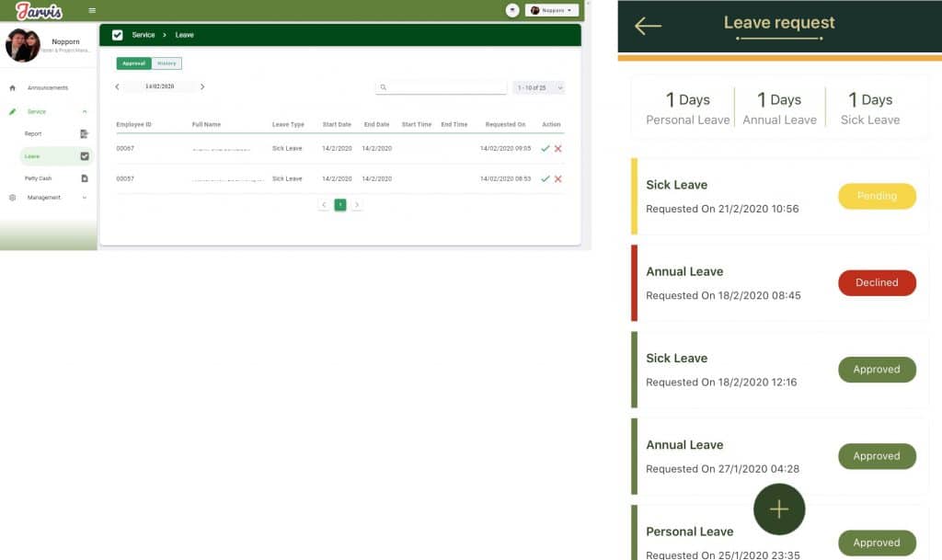Tap the floating plus button to add leave
The height and width of the screenshot is (560, 942).
tap(779, 509)
